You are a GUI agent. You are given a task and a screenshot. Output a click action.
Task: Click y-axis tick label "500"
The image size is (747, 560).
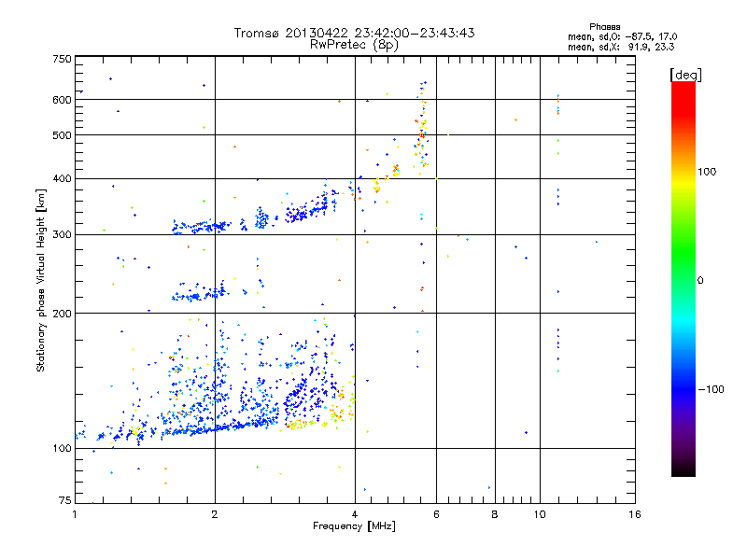(x=63, y=135)
